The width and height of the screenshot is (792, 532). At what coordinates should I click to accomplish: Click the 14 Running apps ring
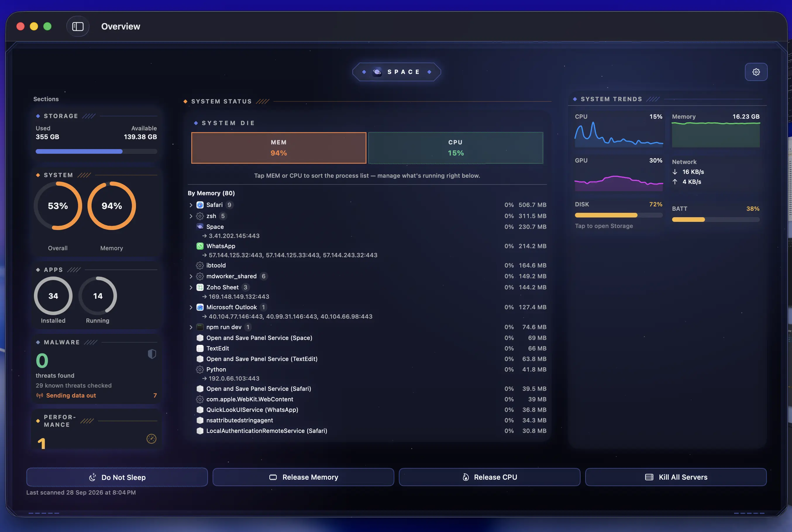click(x=98, y=296)
